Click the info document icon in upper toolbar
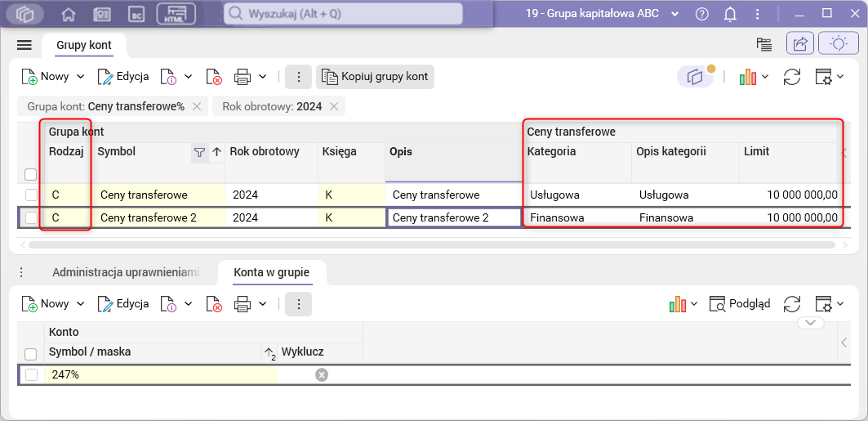 tap(167, 77)
